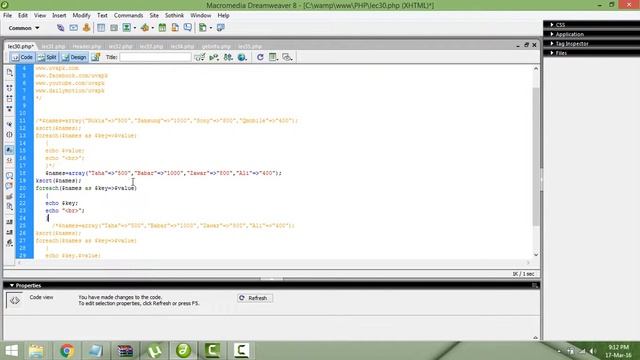Click the scroll-down arrow of code editor
The height and width of the screenshot is (360, 640).
tap(536, 255)
